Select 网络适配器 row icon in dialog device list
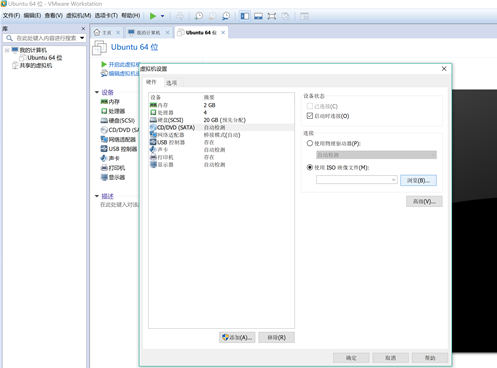 tap(153, 135)
